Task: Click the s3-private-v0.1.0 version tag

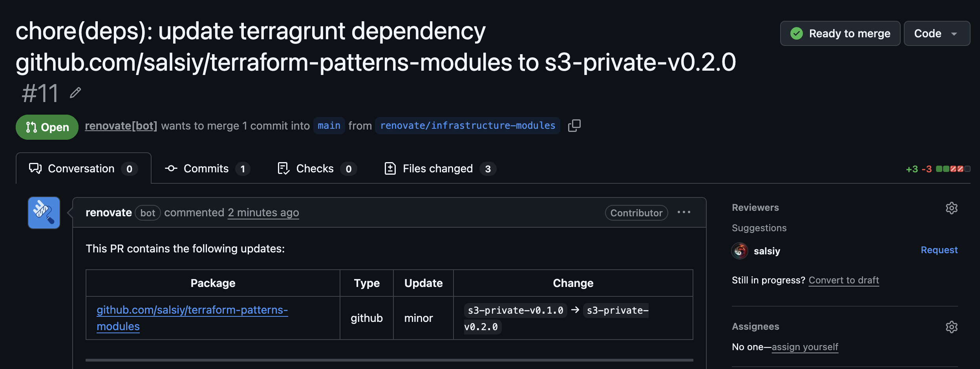Action: click(516, 311)
